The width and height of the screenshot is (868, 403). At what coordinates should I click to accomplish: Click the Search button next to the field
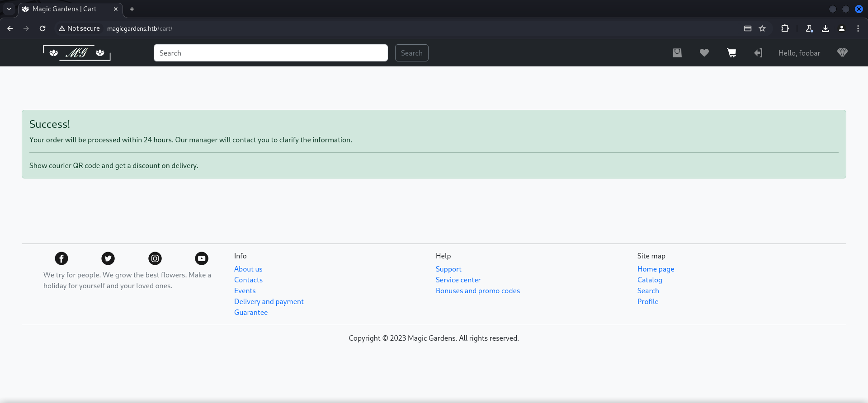tap(411, 53)
